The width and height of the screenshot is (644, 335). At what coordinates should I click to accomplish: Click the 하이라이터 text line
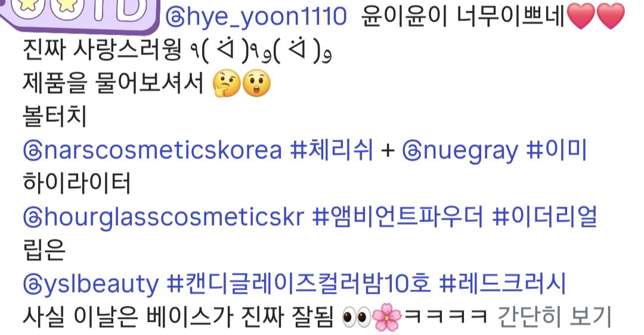coord(77,183)
